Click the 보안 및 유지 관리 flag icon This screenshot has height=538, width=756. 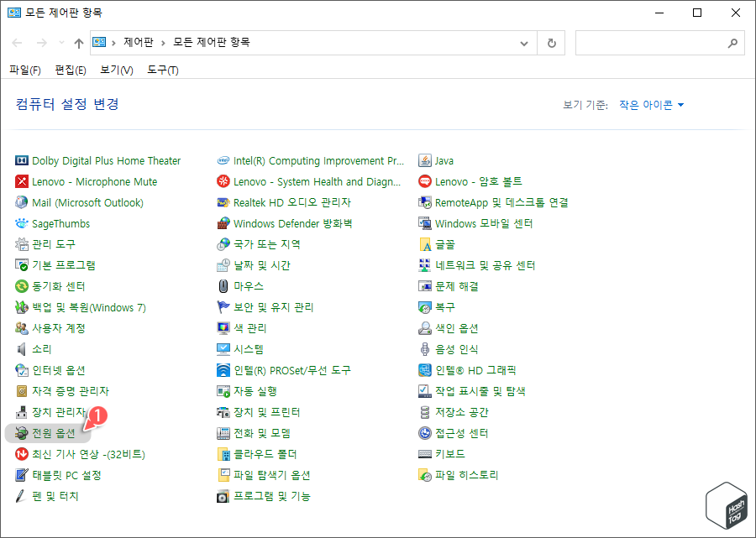[x=223, y=307]
